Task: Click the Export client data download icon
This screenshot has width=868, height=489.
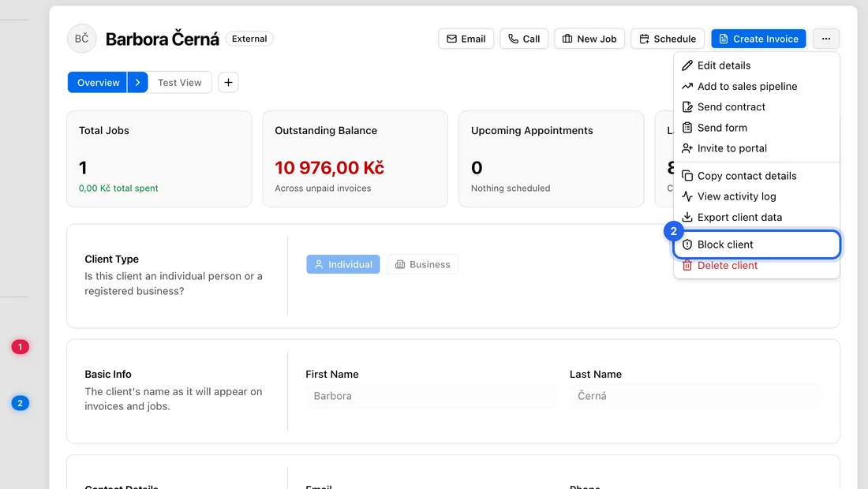Action: click(x=687, y=218)
